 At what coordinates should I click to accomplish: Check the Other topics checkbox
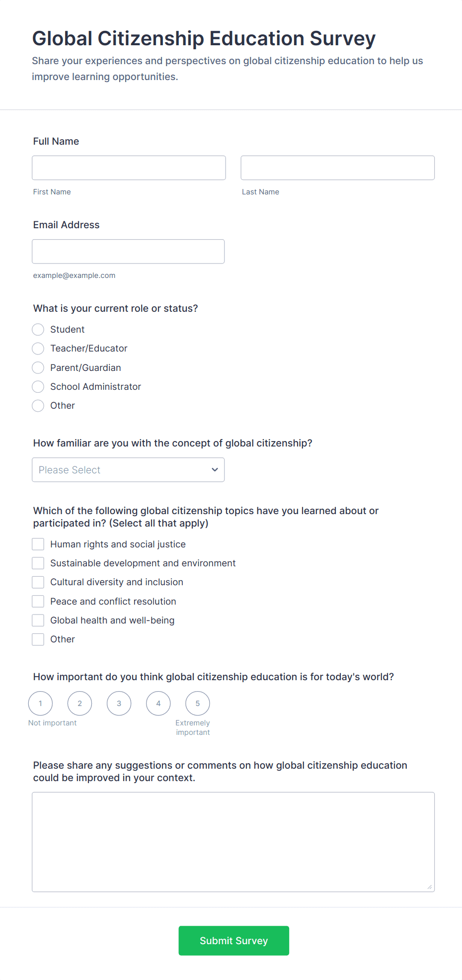pyautogui.click(x=38, y=639)
